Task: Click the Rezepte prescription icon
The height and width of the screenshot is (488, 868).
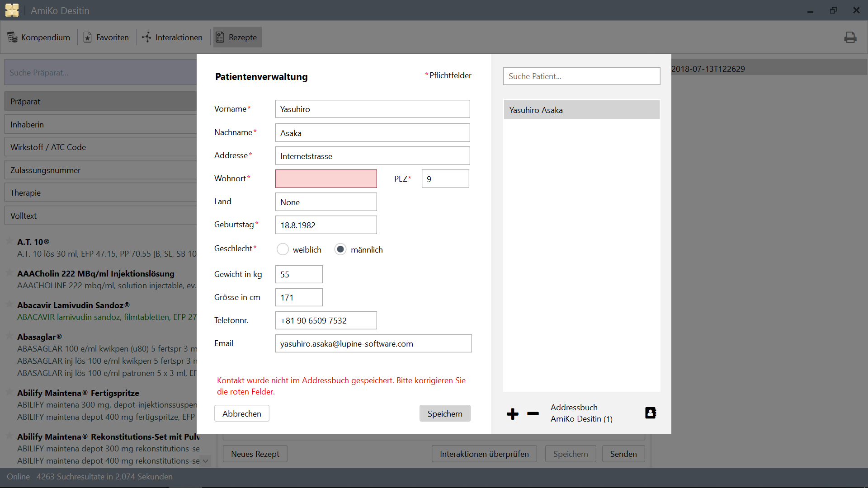Action: pyautogui.click(x=220, y=38)
